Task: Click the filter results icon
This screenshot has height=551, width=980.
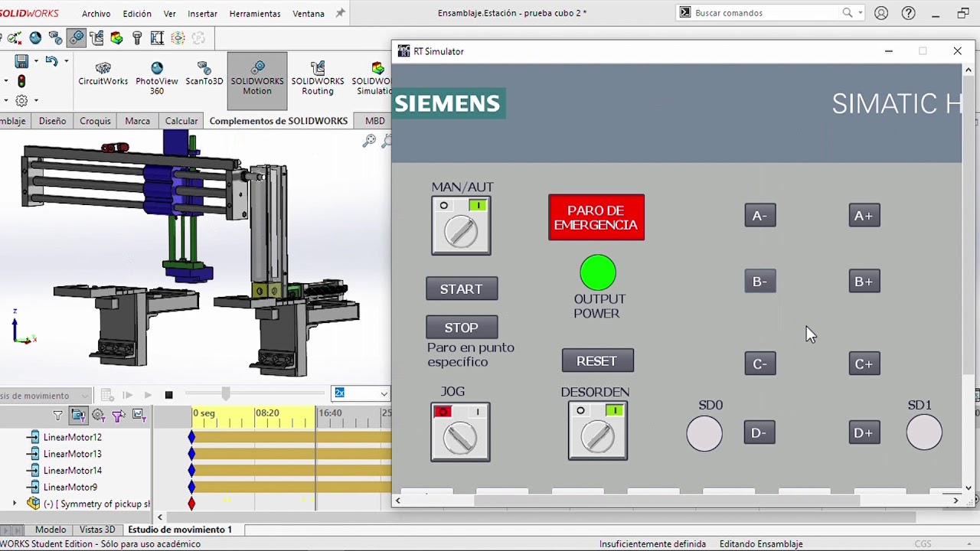Action: pyautogui.click(x=139, y=415)
